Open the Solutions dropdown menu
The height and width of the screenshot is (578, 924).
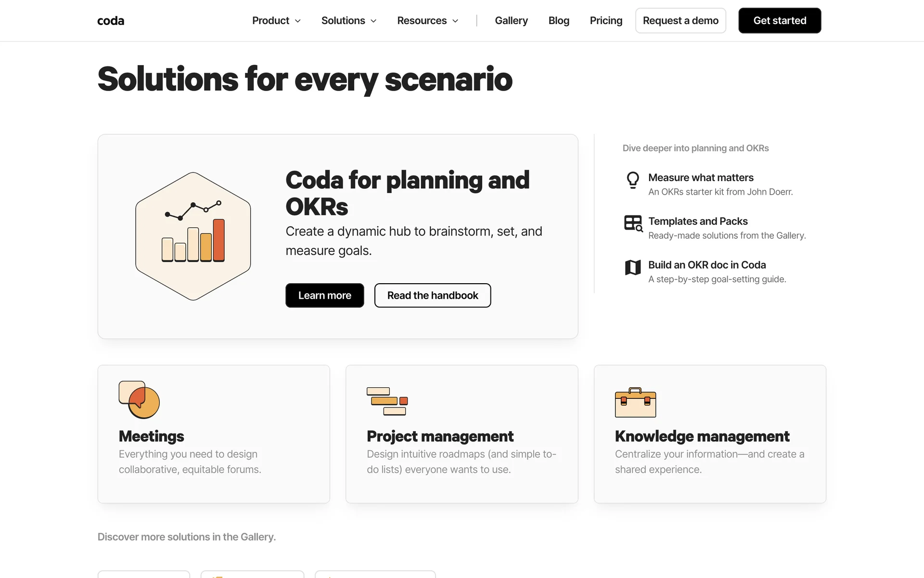[349, 21]
